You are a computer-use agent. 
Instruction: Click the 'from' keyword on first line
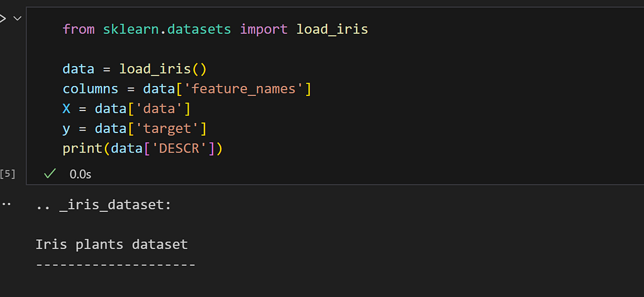79,29
